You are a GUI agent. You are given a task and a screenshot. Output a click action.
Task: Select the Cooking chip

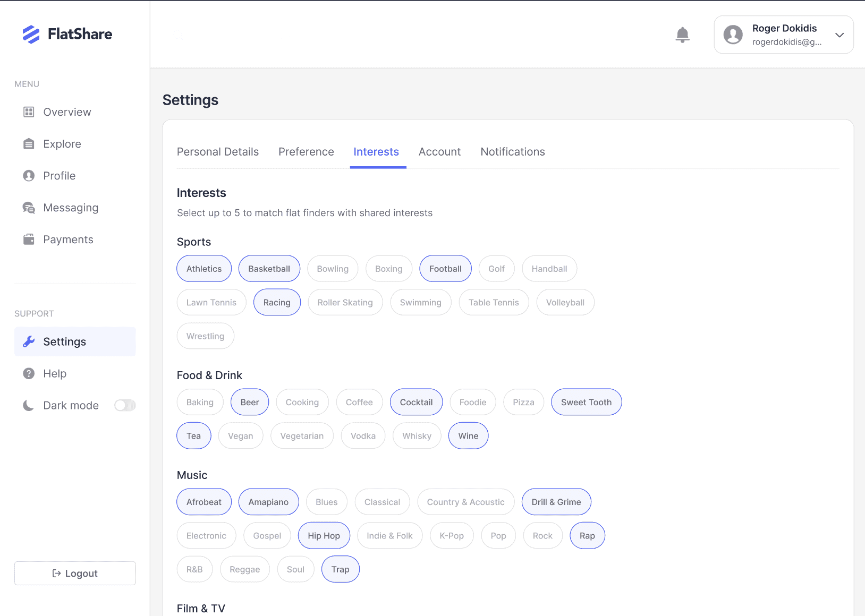[302, 402]
